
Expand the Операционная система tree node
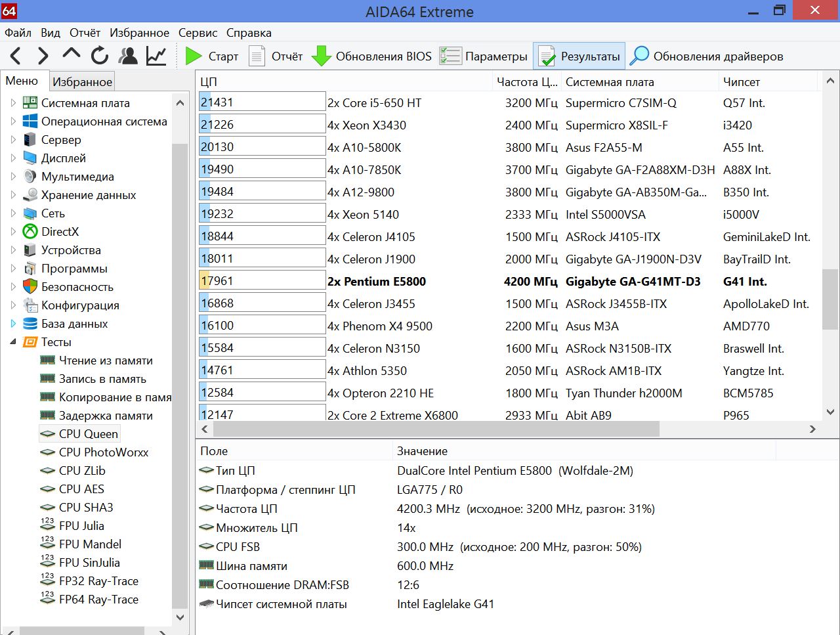pos(13,121)
